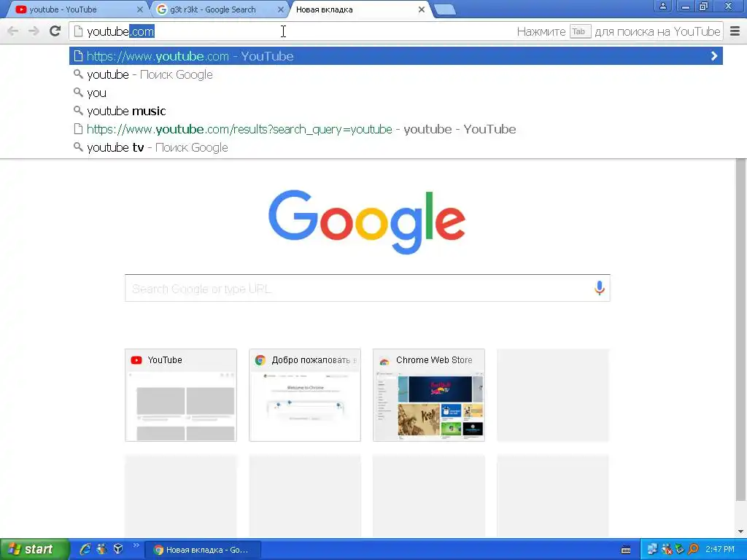Close the 'g3t r3kt - Google Search' tab
Image resolution: width=747 pixels, height=560 pixels.
[281, 9]
